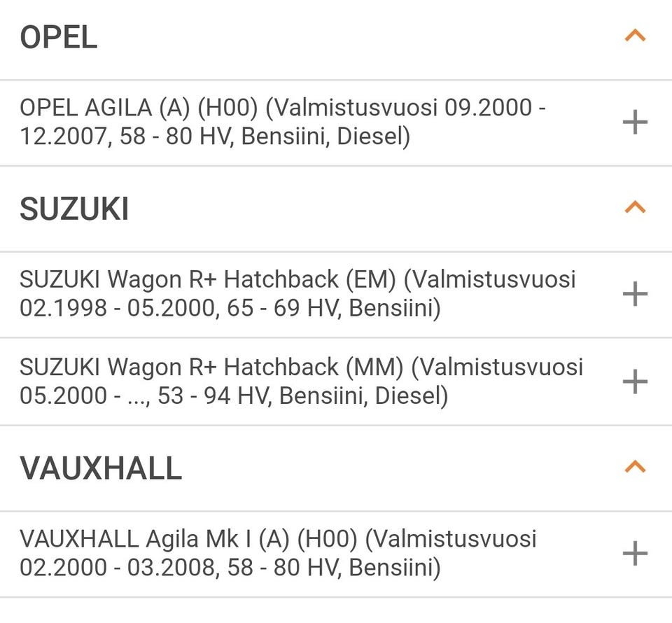Click the plus icon beside OPEL AGILA (A) (H00)
The height and width of the screenshot is (623, 672).
pos(634,123)
